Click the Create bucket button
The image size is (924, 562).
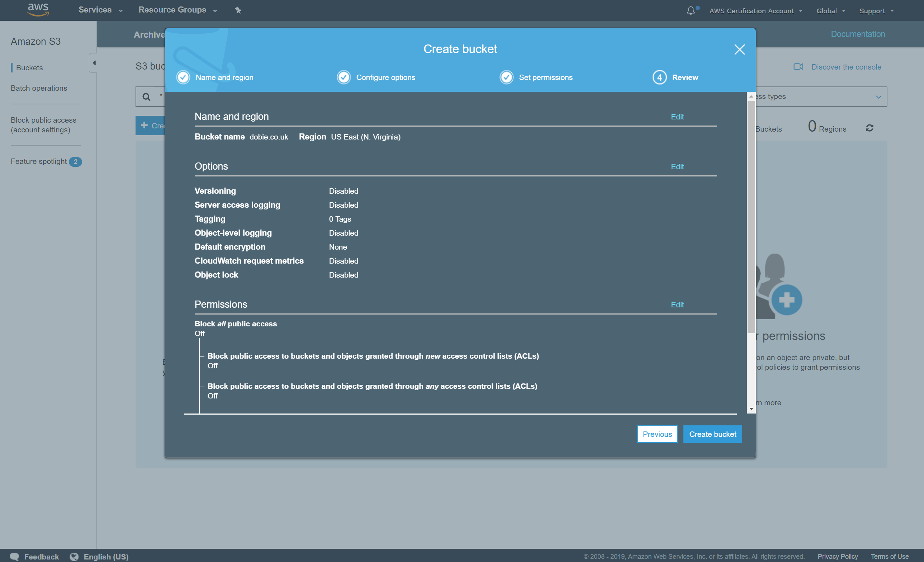(x=712, y=434)
